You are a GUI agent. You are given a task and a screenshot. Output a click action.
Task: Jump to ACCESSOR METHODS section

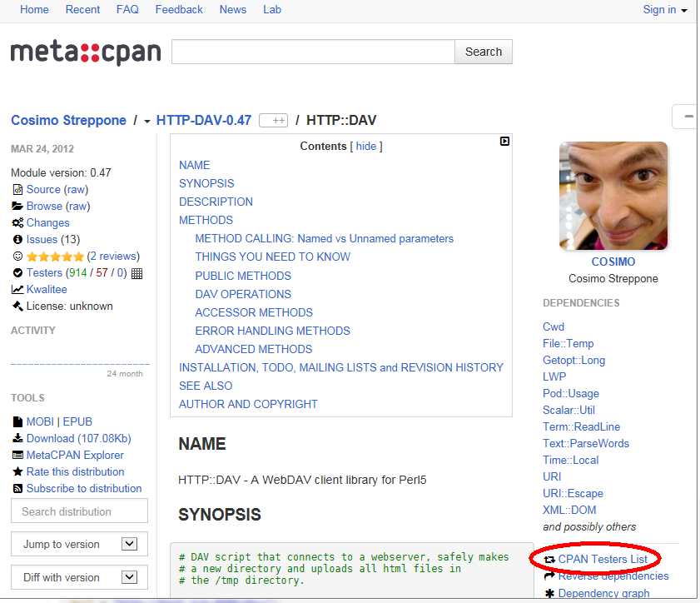(254, 312)
